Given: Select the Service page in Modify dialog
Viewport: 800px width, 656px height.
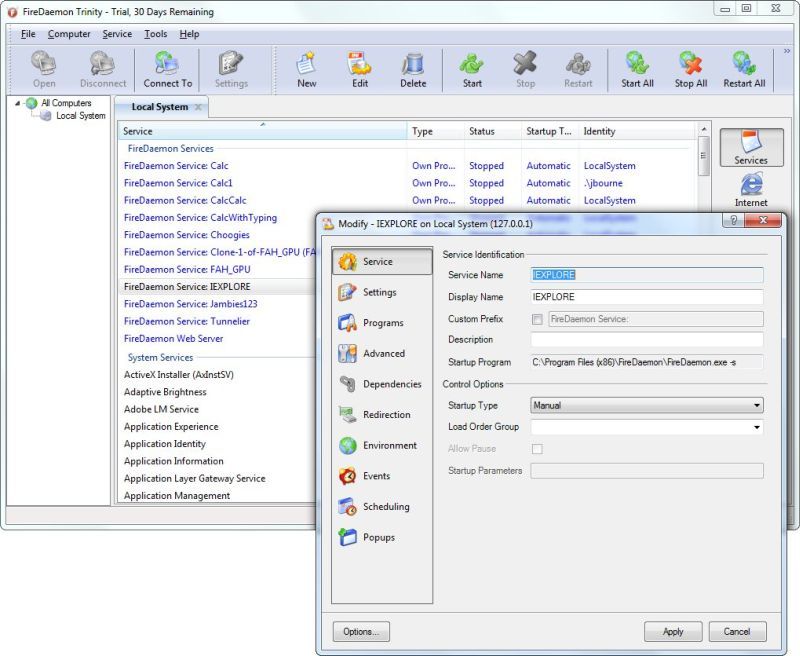Looking at the screenshot, I should click(x=382, y=262).
